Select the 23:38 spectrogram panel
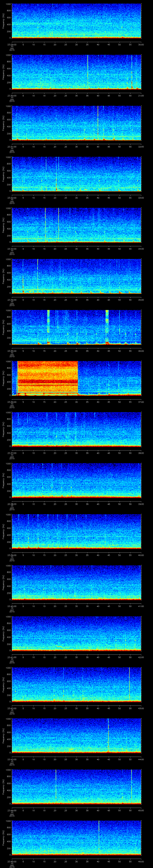Screen dimensions: 153x868 [x=76, y=481]
